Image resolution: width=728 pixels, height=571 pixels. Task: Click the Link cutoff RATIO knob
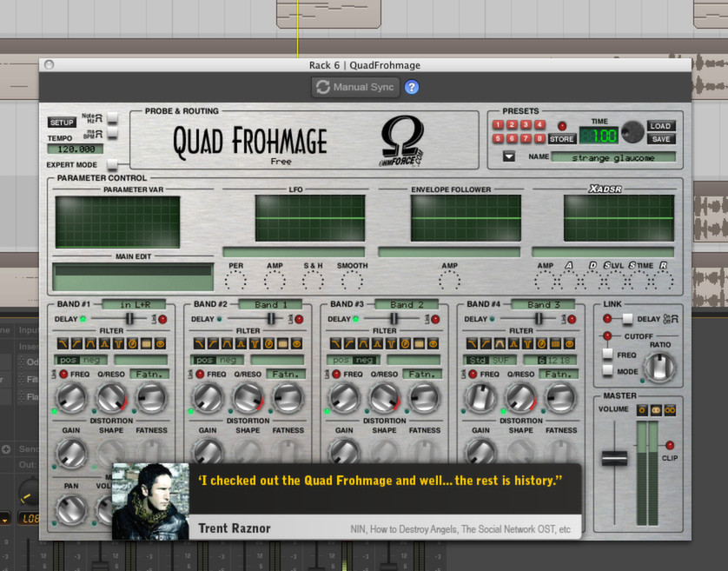tap(659, 367)
